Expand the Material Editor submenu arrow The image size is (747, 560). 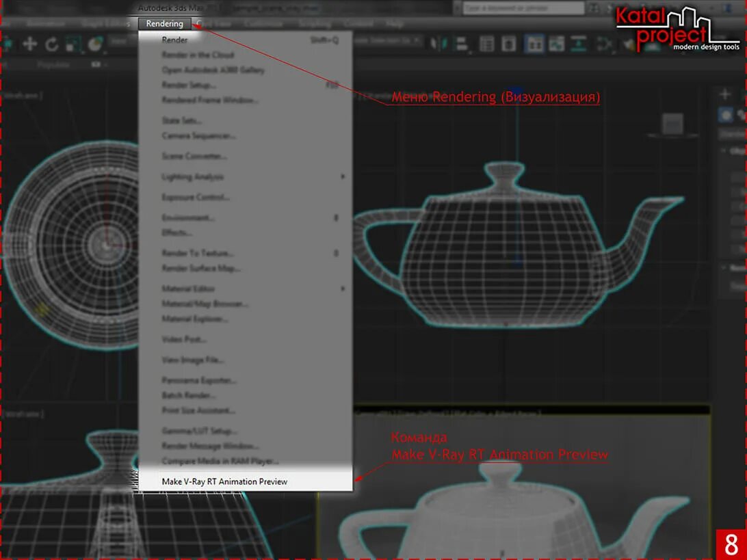tap(343, 289)
